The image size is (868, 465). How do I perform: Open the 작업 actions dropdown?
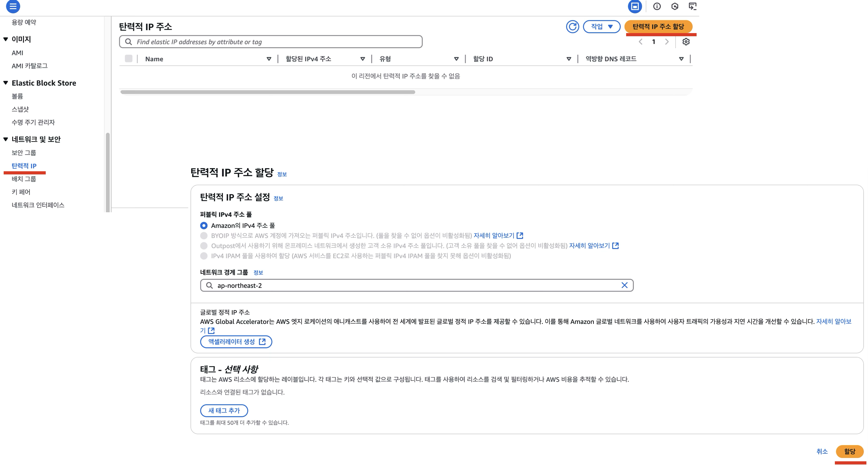pyautogui.click(x=601, y=27)
